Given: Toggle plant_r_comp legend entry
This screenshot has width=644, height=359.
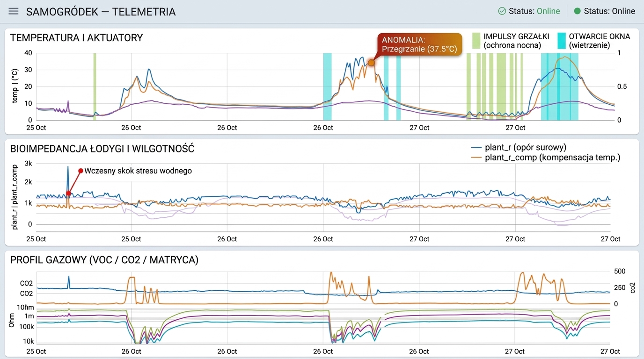Looking at the screenshot, I should click(x=545, y=158).
